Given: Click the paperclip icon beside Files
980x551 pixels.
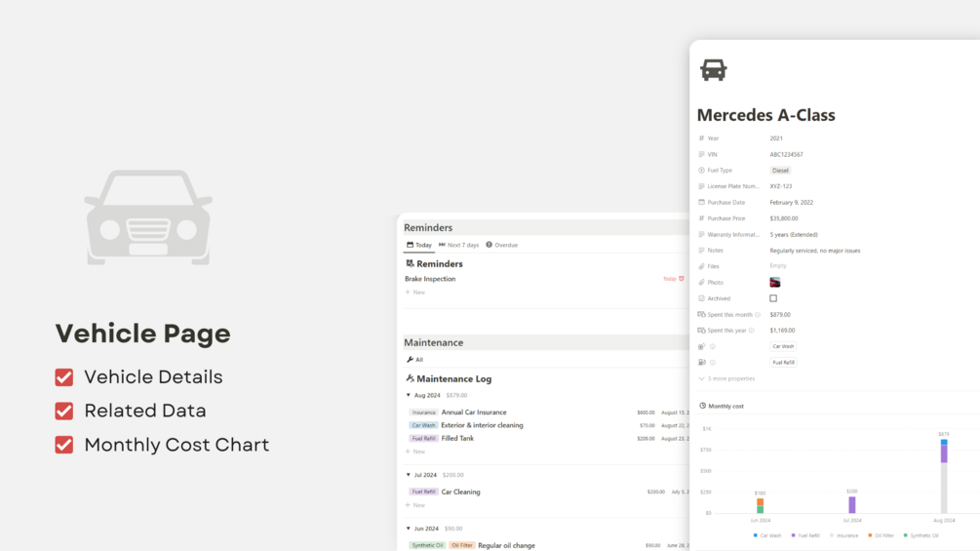Looking at the screenshot, I should (701, 266).
